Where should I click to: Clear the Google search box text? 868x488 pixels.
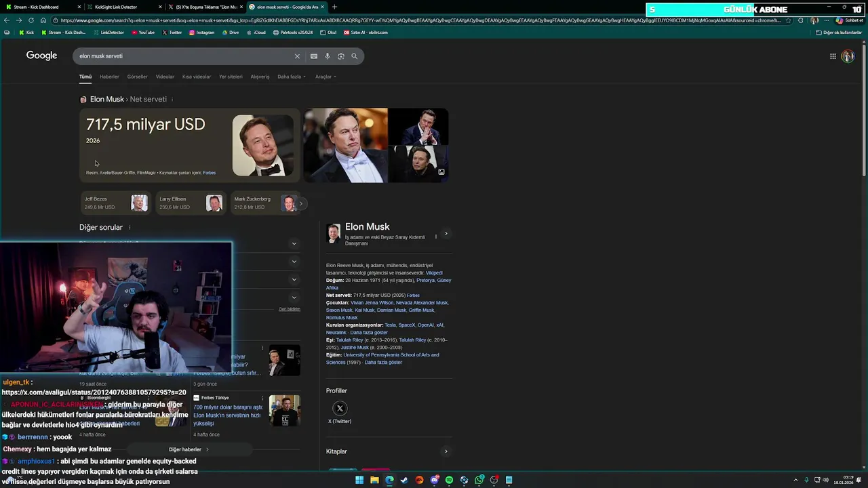click(297, 56)
